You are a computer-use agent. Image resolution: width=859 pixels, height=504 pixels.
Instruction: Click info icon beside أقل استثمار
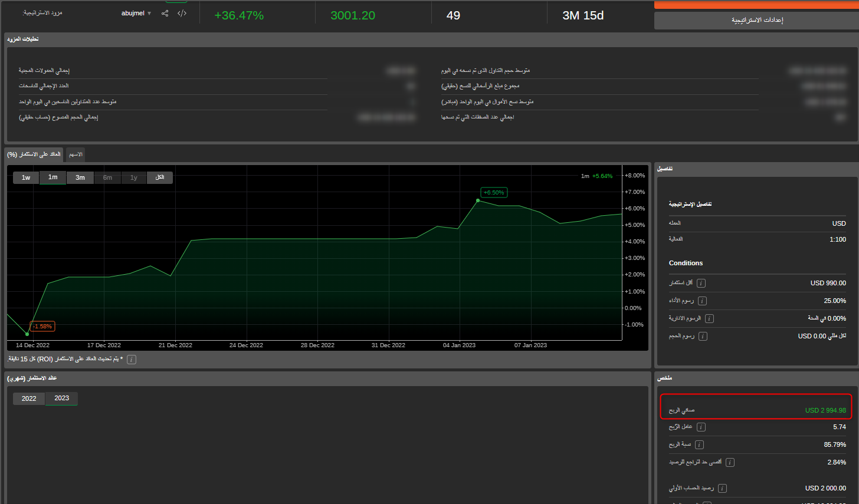[701, 283]
